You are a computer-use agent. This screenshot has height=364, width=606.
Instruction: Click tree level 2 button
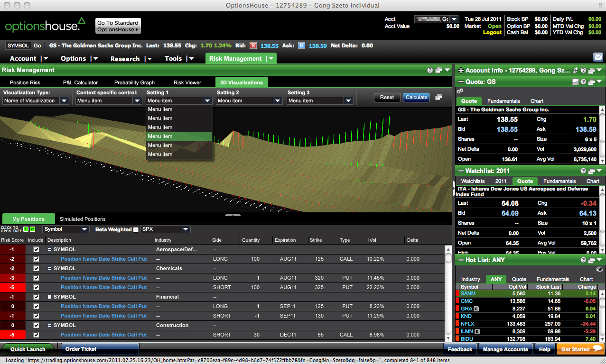click(x=32, y=229)
